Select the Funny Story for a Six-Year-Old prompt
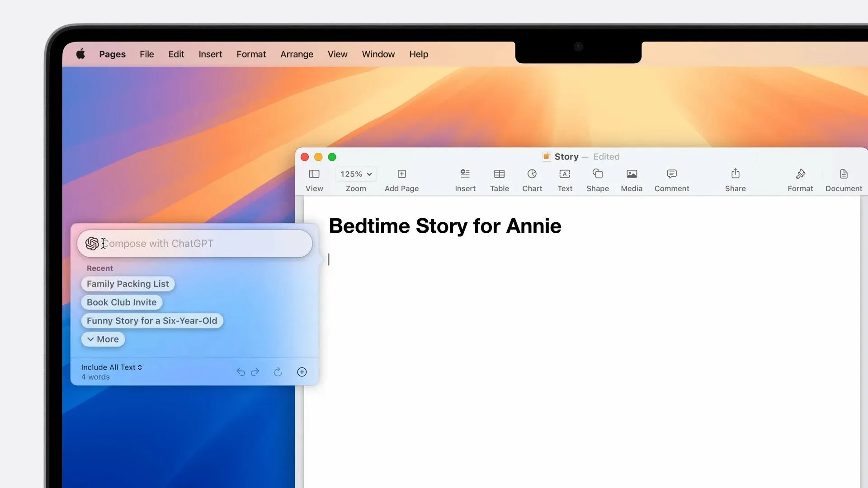The image size is (868, 488). coord(152,320)
